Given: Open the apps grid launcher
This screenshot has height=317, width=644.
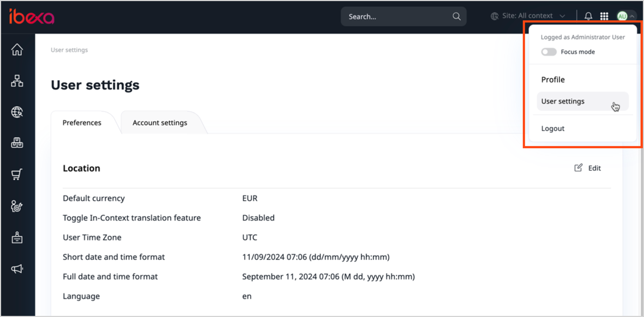Looking at the screenshot, I should click(604, 16).
